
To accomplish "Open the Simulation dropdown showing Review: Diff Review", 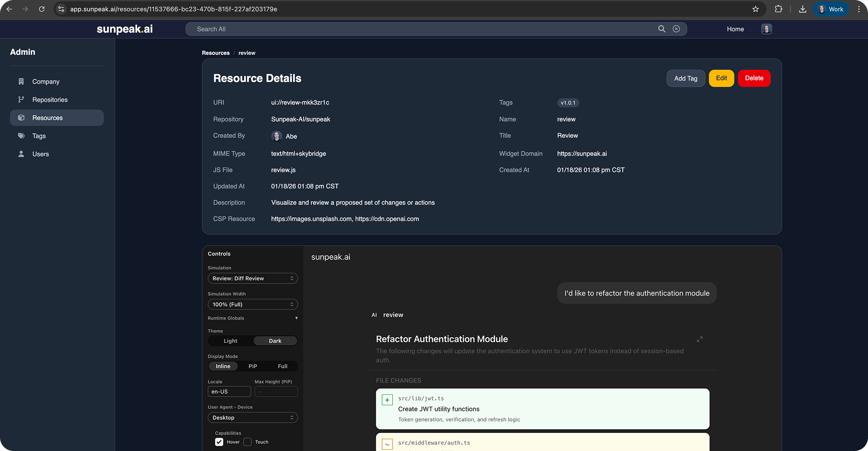I will (252, 278).
